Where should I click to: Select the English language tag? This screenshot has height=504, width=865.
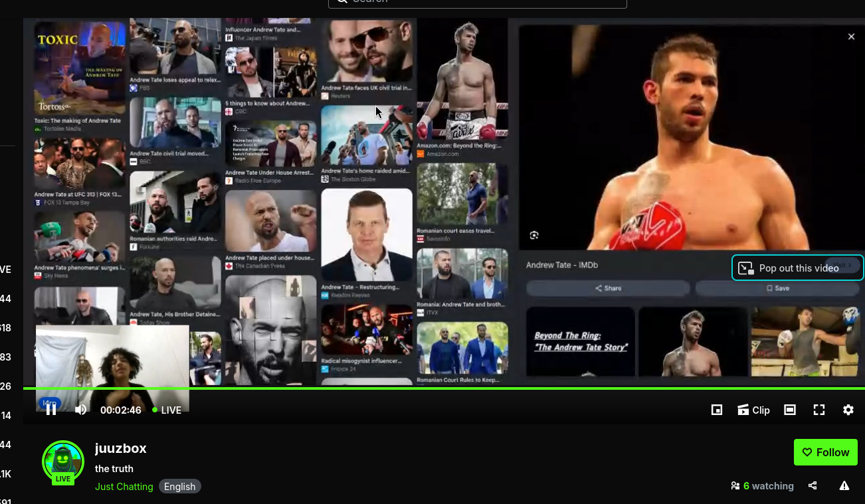(x=180, y=486)
